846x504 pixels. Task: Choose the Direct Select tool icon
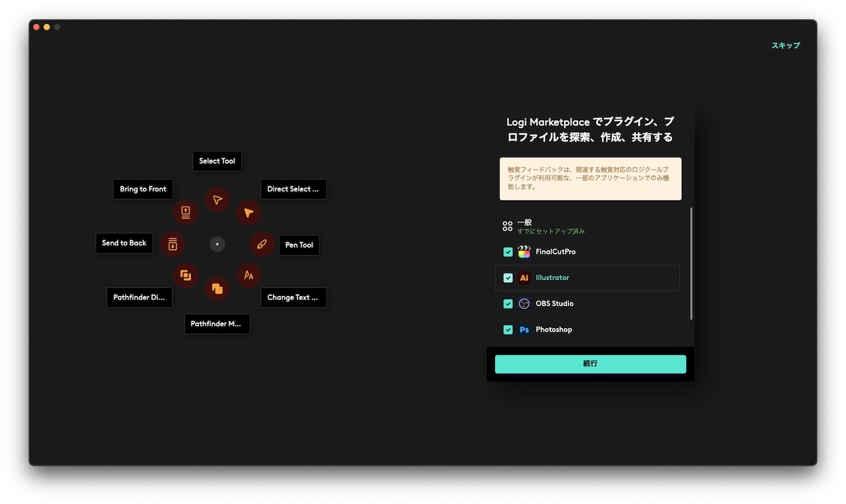click(x=249, y=213)
